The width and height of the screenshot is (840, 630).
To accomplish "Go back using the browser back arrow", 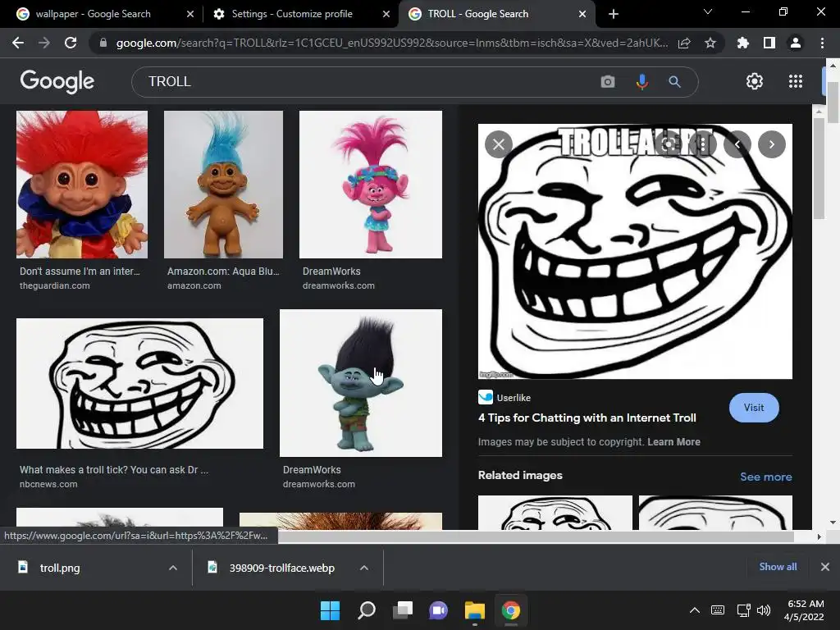I will [18, 43].
